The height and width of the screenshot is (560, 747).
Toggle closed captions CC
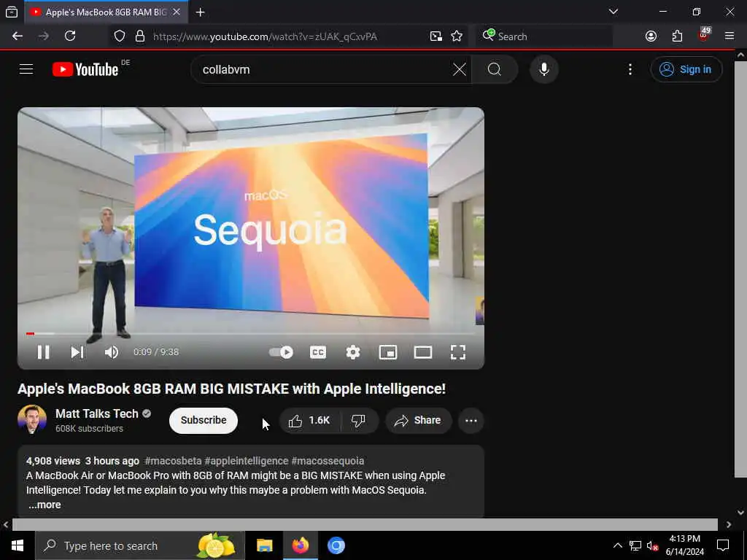[x=318, y=352]
